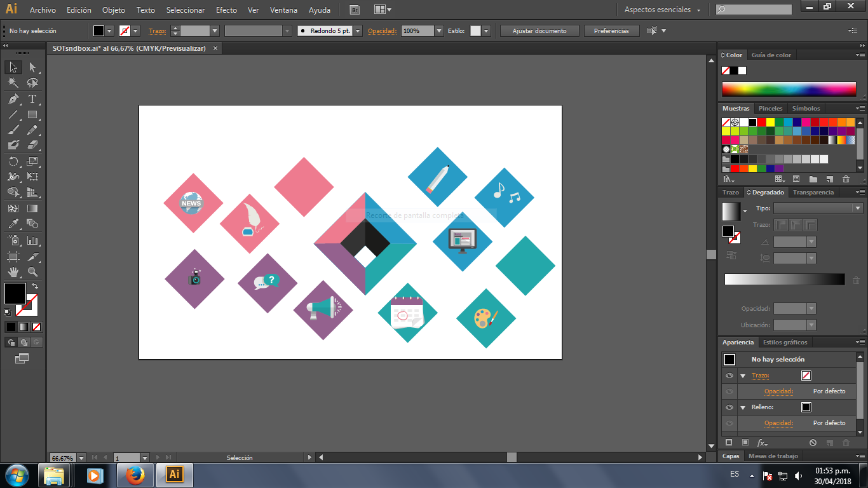Viewport: 868px width, 488px height.
Task: Click the gradient slider bar in Degradado
Action: tap(785, 280)
